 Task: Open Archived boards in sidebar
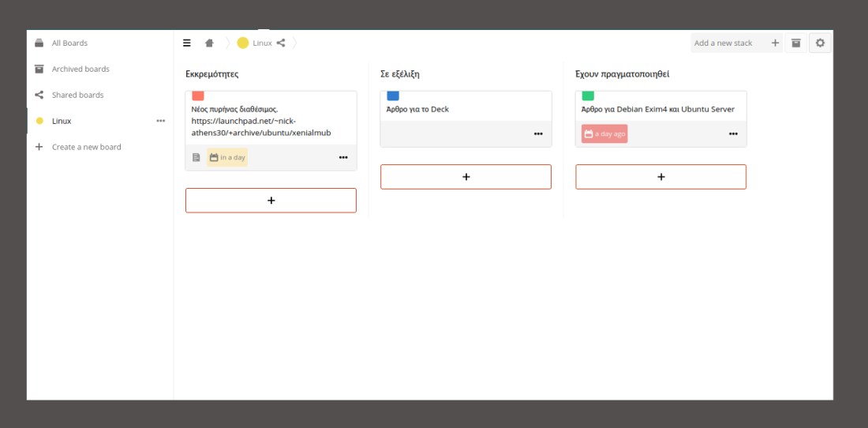[x=80, y=69]
